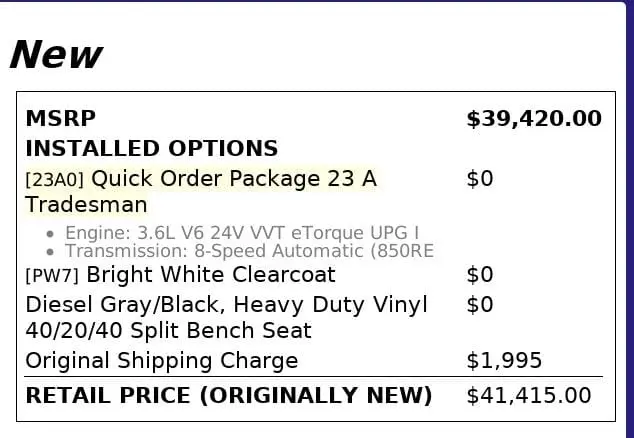Click the Bright White Clearcoat $0 price
The image size is (634, 438).
[480, 274]
